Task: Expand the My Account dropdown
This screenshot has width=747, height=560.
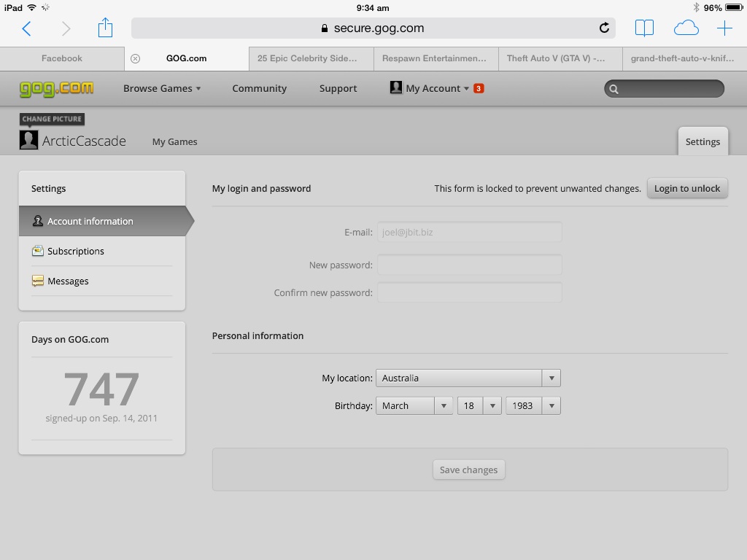Action: point(437,88)
